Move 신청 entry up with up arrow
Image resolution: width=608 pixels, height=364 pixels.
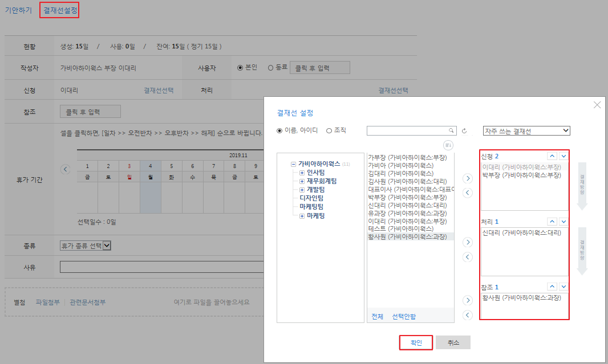(x=552, y=156)
